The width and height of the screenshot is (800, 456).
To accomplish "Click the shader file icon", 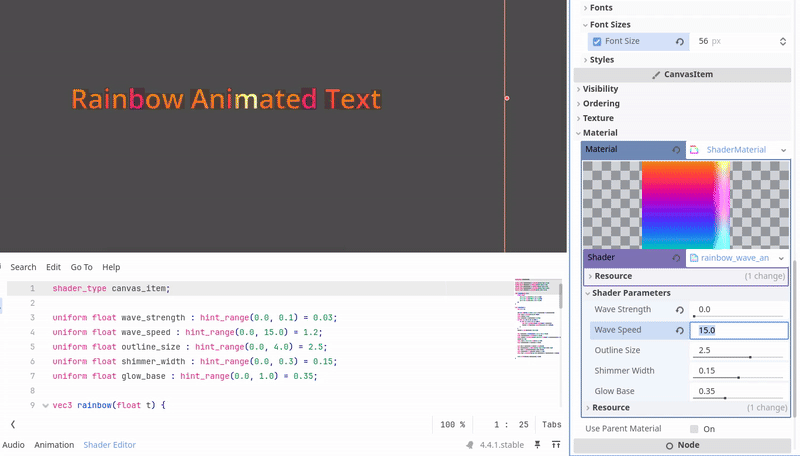I will pyautogui.click(x=694, y=258).
